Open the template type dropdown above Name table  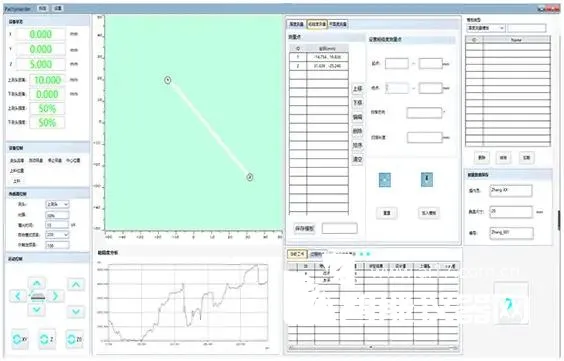click(x=486, y=28)
